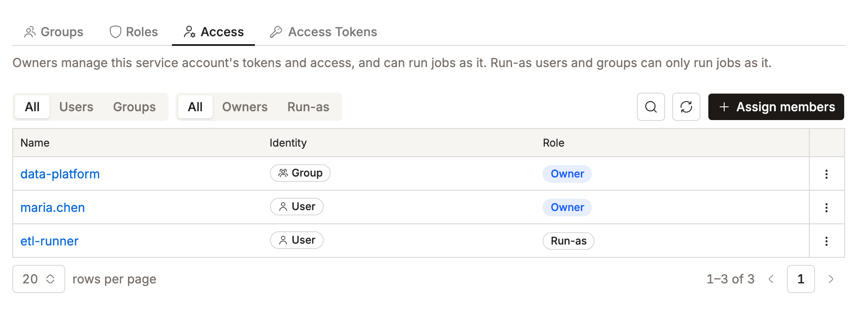Click the Group badge for data-platform
This screenshot has height=309, width=868.
(300, 173)
